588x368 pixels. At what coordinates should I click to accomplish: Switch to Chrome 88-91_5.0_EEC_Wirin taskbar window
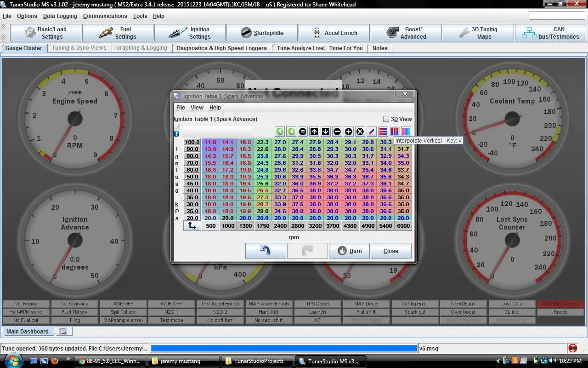point(111,361)
